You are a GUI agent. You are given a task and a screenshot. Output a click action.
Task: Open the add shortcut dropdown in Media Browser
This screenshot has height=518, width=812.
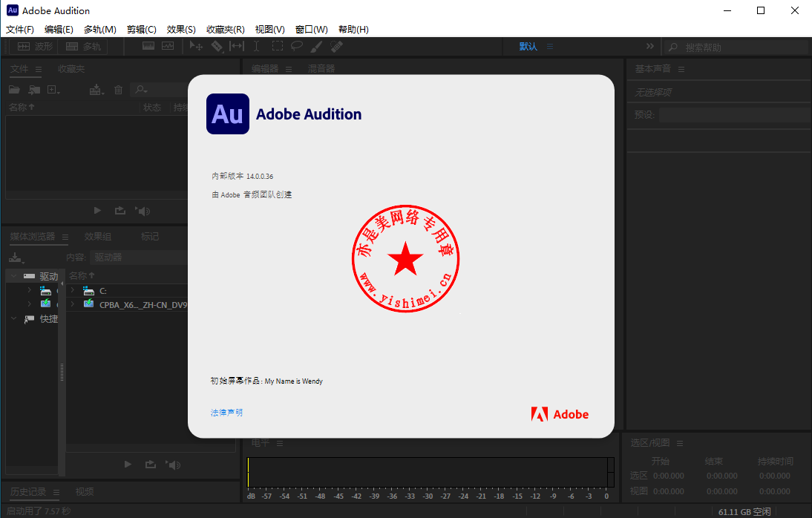point(16,258)
